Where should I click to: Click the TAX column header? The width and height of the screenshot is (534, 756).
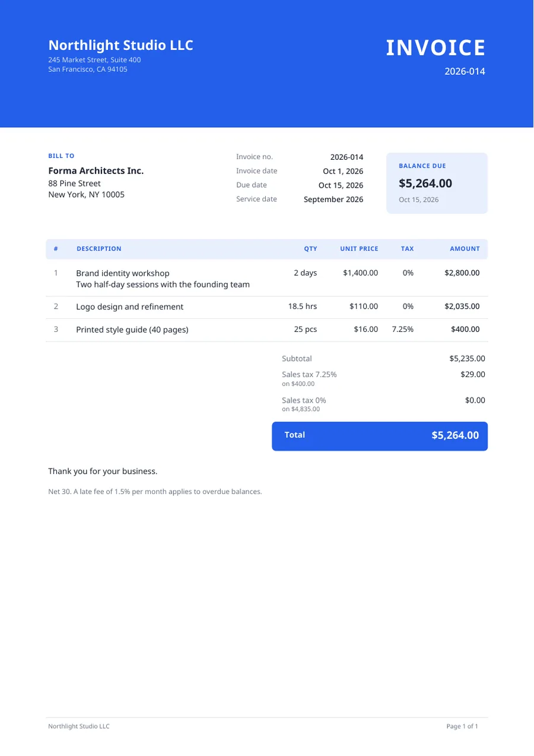pyautogui.click(x=407, y=249)
